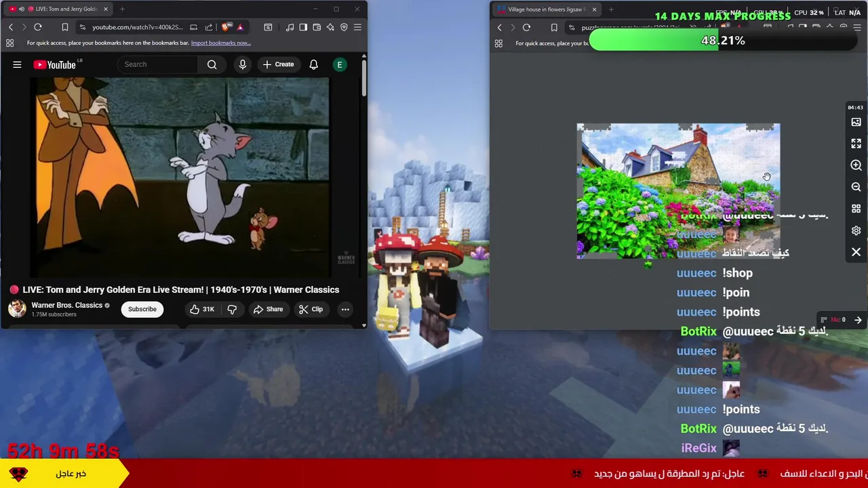868x488 pixels.
Task: Close the Tom and Jerry tab
Action: [105, 9]
